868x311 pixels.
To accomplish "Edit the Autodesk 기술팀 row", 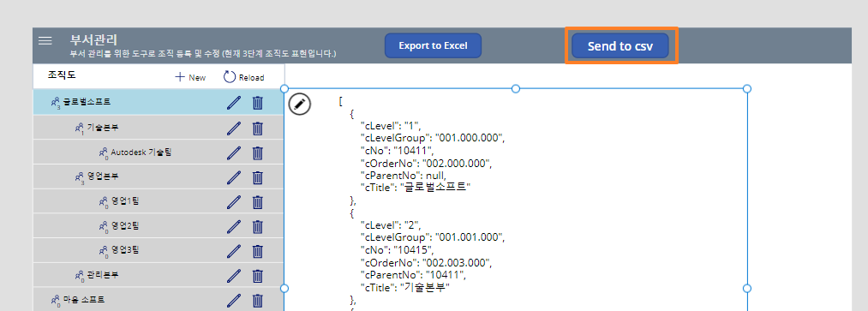I will [x=234, y=153].
